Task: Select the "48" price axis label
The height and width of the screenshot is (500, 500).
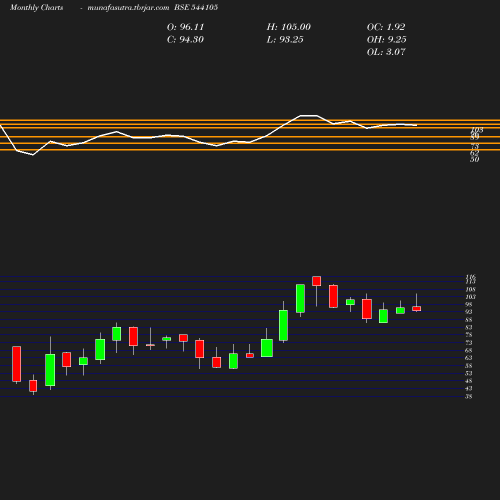Action: pyautogui.click(x=469, y=381)
